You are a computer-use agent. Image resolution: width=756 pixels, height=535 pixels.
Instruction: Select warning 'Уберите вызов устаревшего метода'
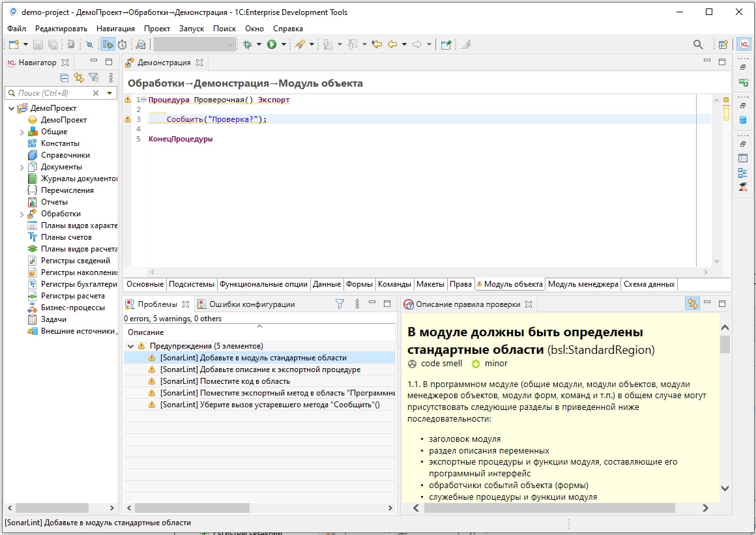tap(270, 405)
